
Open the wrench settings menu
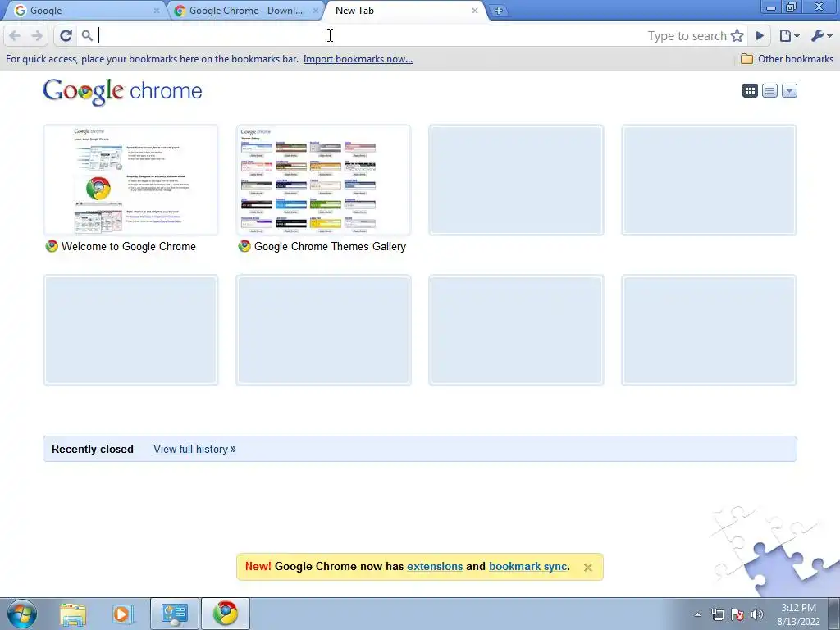(x=821, y=36)
